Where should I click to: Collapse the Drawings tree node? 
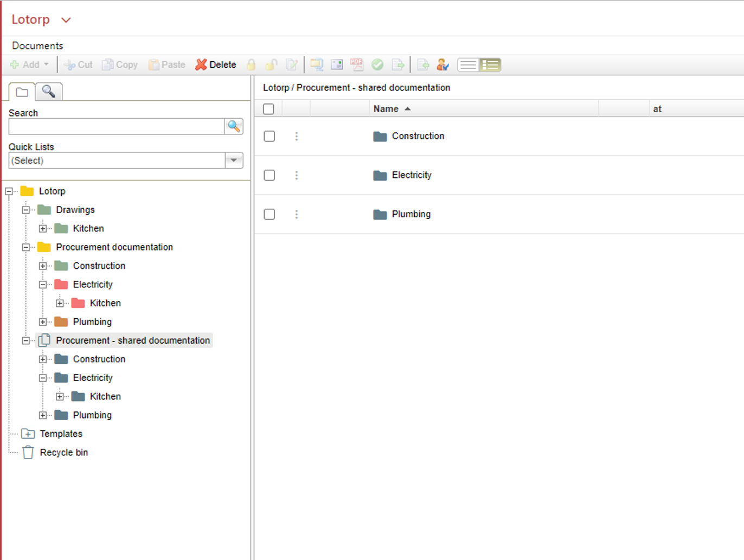coord(25,210)
